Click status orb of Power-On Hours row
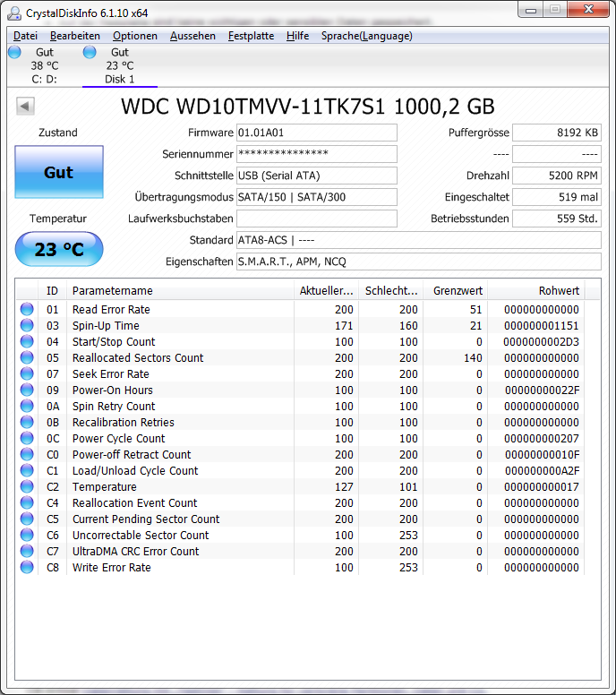The width and height of the screenshot is (616, 695). tap(27, 390)
